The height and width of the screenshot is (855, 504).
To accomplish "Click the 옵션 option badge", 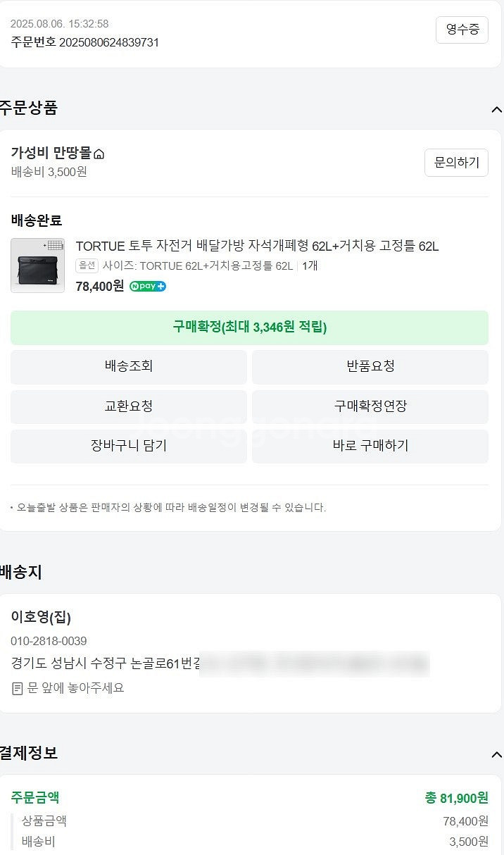I will (87, 266).
